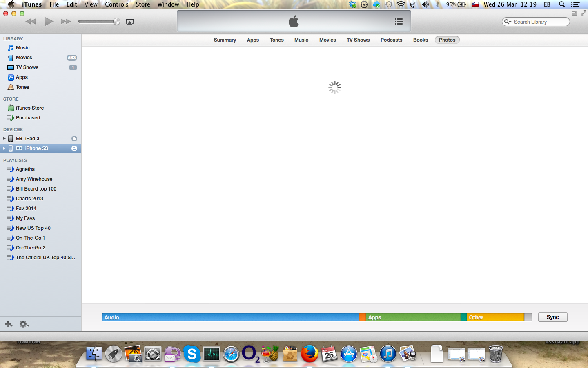Viewport: 588px width, 368px height.
Task: Eject the EB iPhone 5S device
Action: pyautogui.click(x=74, y=148)
